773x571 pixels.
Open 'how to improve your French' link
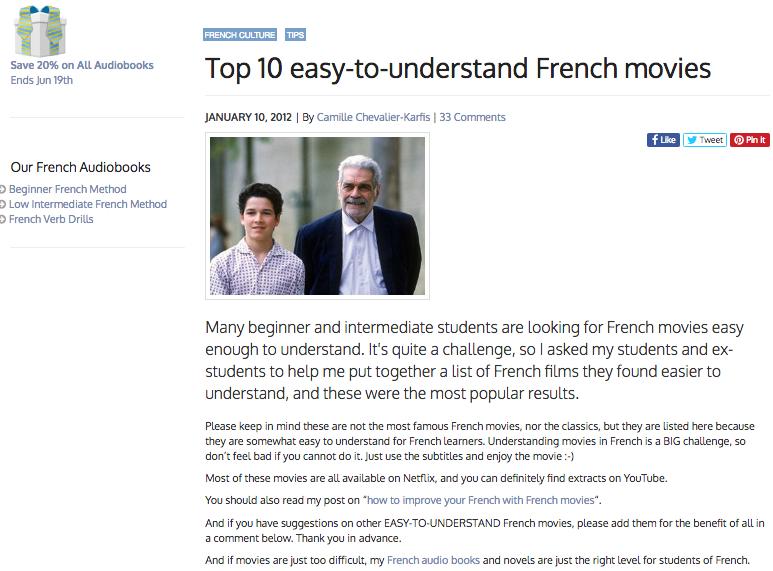point(481,500)
